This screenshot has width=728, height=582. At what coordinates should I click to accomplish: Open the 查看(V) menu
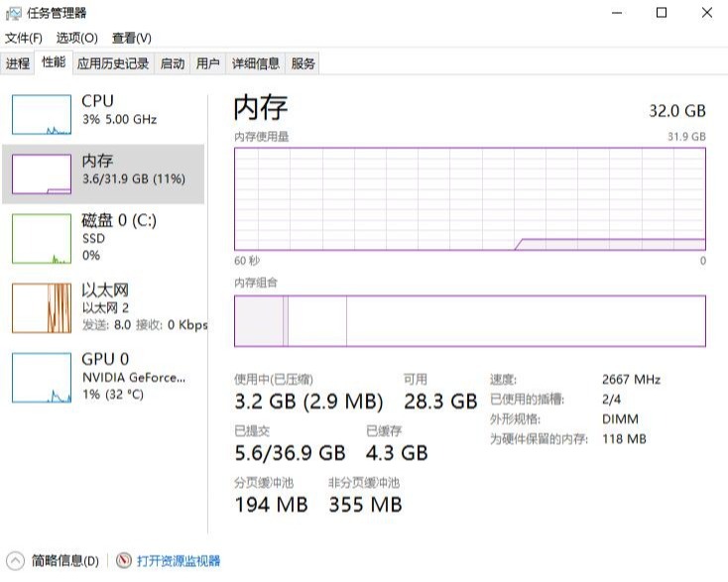pyautogui.click(x=131, y=38)
